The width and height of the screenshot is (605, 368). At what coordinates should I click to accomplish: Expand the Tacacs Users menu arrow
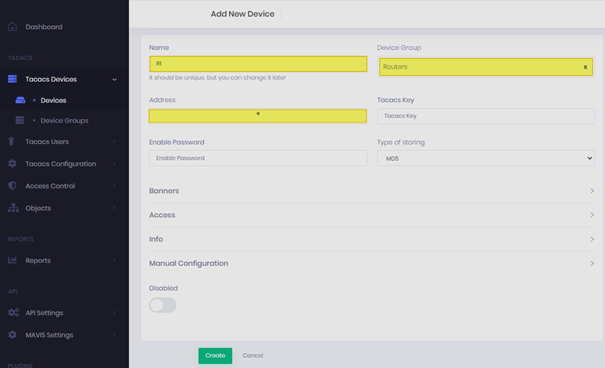(114, 142)
